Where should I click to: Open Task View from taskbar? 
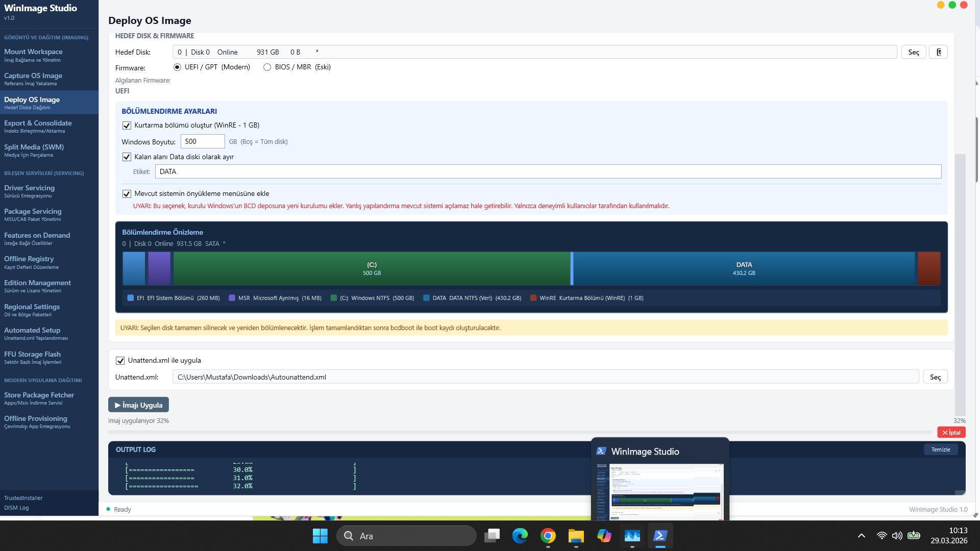(492, 536)
